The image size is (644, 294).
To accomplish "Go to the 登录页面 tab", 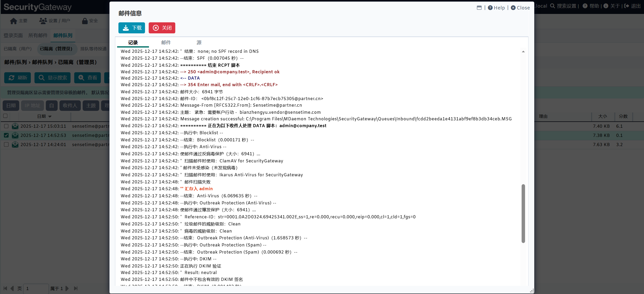I will click(13, 35).
